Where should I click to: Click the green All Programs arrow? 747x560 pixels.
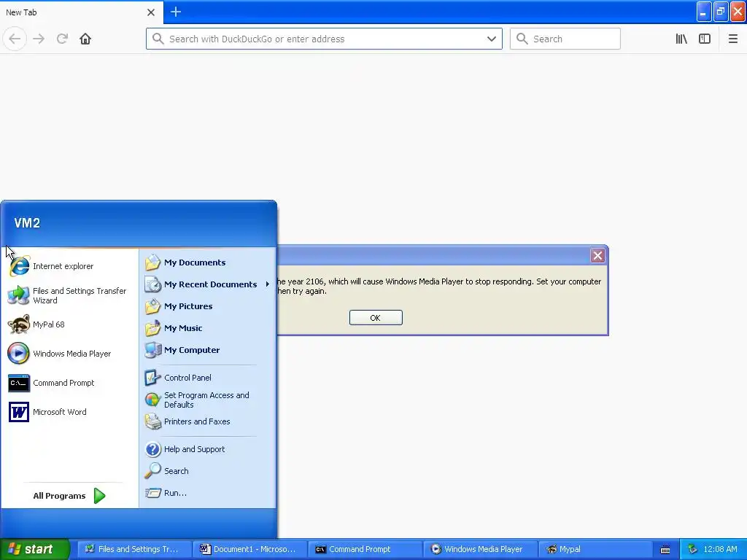click(x=99, y=496)
